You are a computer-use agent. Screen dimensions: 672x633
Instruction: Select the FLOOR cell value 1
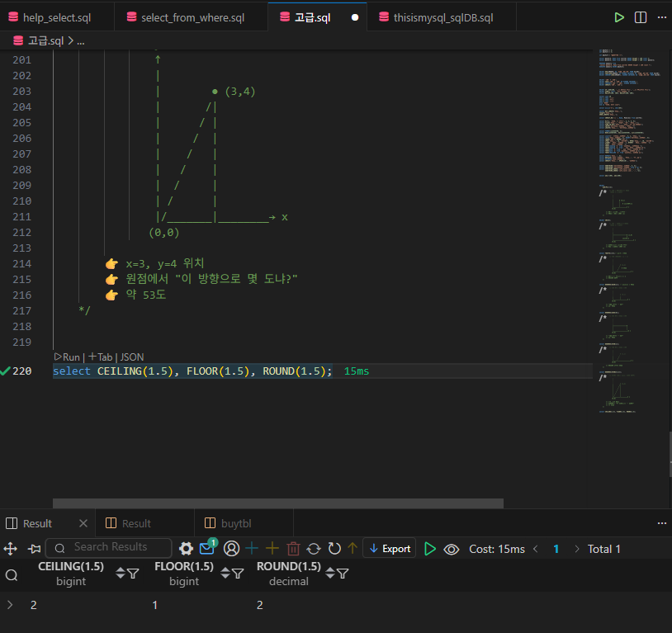pos(154,605)
